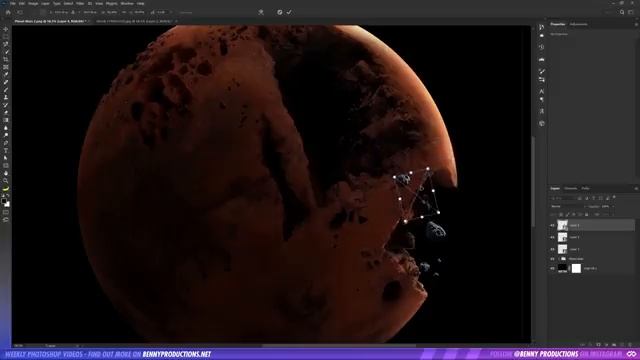Click the black Color Fill layer thumbnail
640x360 pixels.
562,268
